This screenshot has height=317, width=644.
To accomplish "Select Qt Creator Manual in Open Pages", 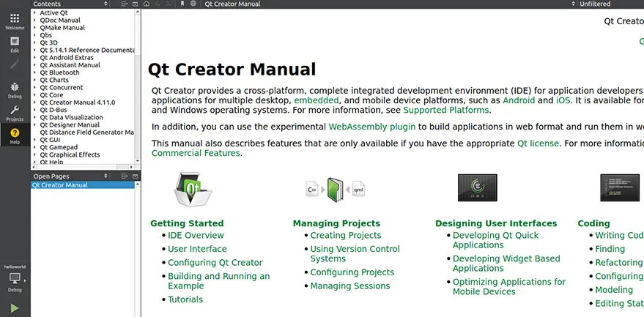I will click(x=83, y=185).
